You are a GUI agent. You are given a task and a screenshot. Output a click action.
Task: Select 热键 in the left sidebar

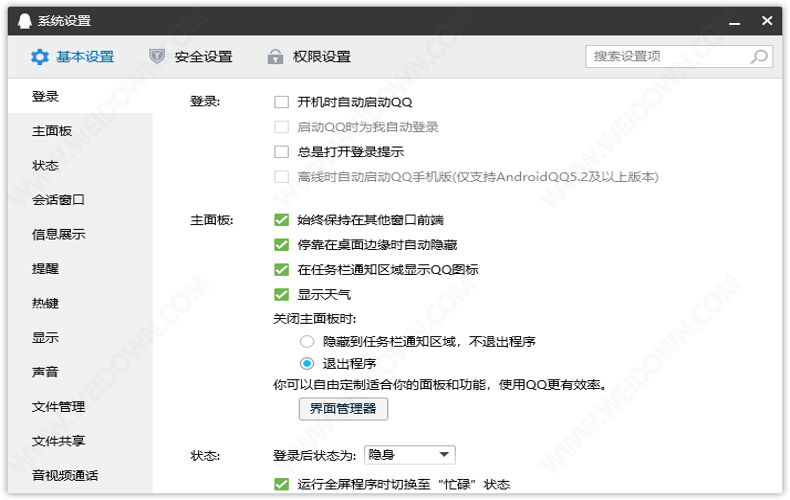(46, 303)
